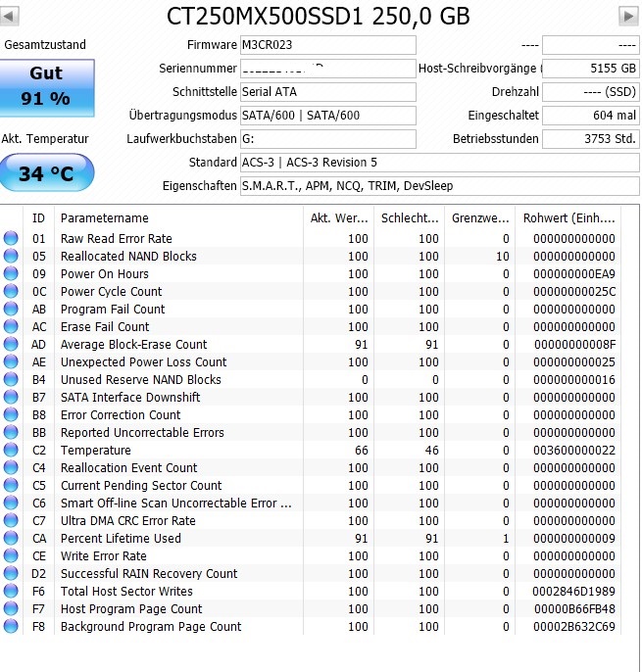Click status orb of Percent Lifetime Used
The height and width of the screenshot is (672, 642).
tap(11, 538)
